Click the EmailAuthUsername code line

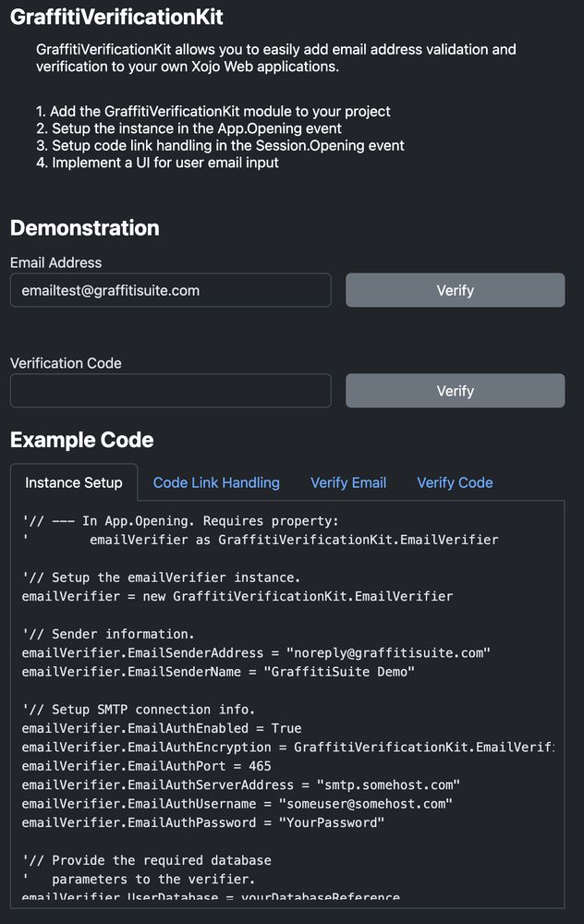click(x=237, y=804)
